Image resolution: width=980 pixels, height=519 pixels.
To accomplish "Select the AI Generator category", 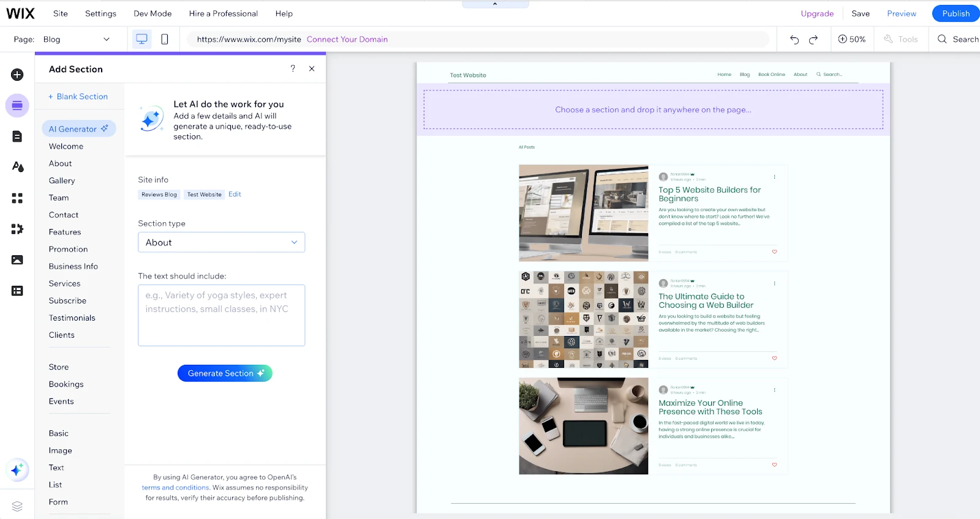I will coord(79,129).
